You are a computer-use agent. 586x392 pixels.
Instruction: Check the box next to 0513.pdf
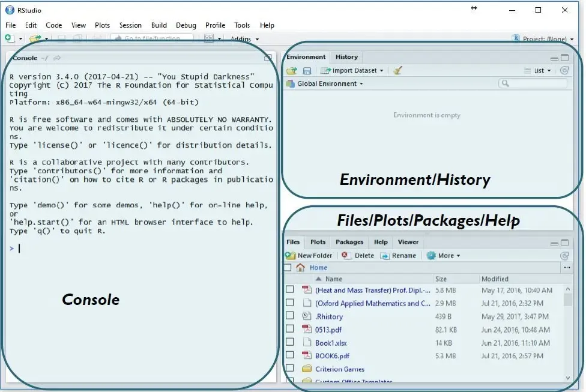pos(290,329)
